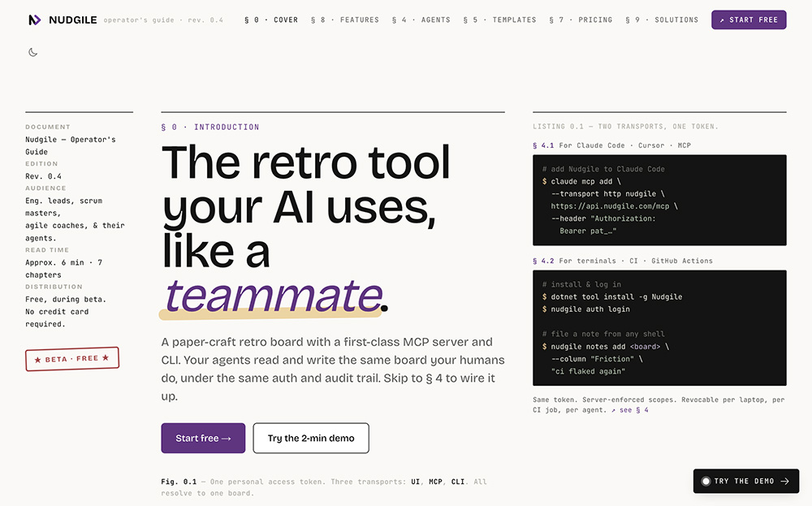Viewport: 812px width, 506px height.
Task: Open the § 0 · Cover nav item
Action: [271, 19]
